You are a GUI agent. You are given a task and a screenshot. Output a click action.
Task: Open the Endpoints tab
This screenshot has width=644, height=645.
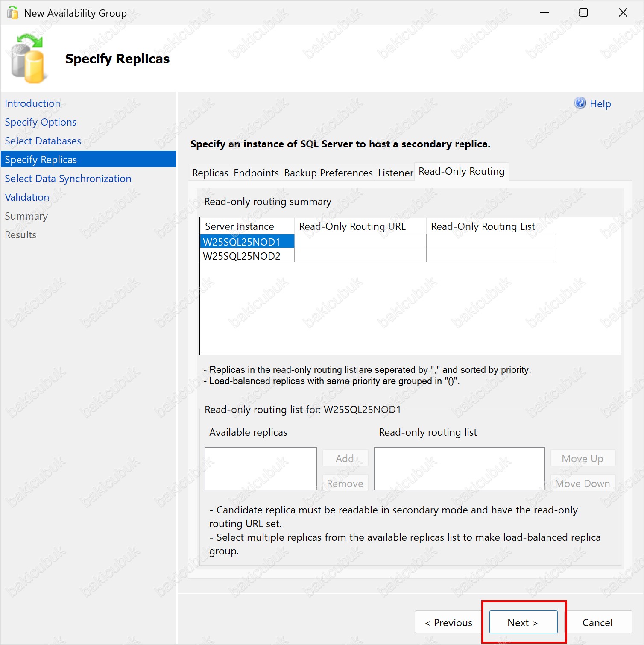[x=256, y=173]
